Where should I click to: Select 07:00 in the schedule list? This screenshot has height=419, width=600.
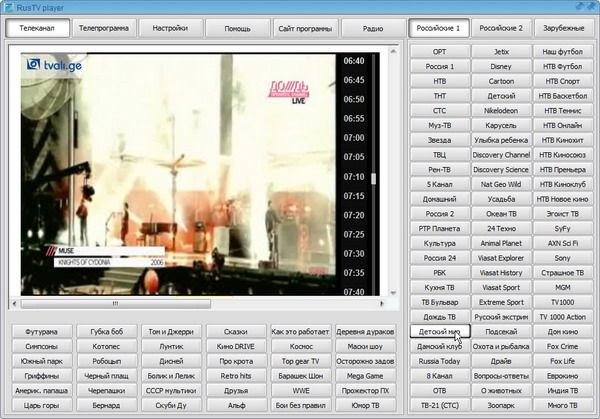coord(354,137)
